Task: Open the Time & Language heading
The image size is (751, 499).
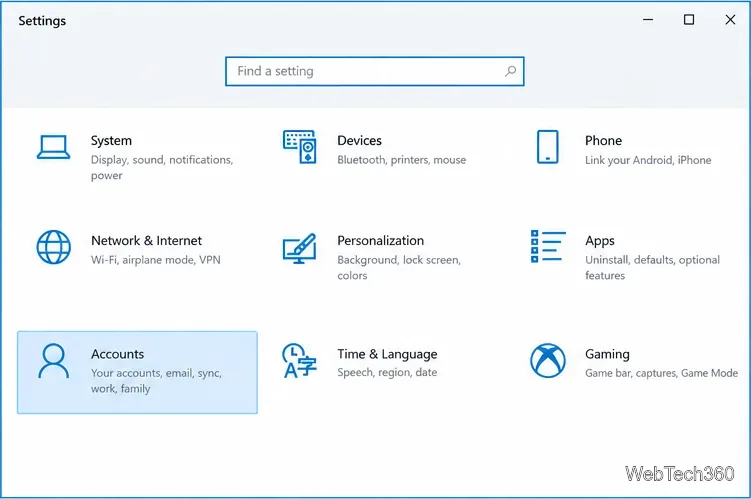Action: (387, 354)
